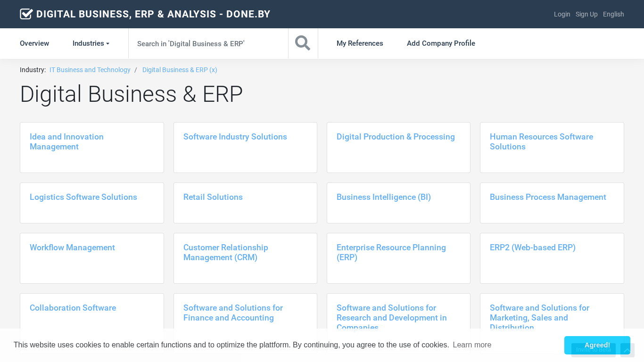
Task: Open IT Business and Technology breadcrumb
Action: 90,70
